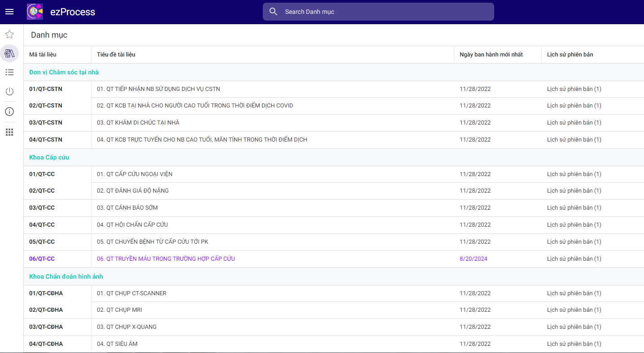Image resolution: width=644 pixels, height=353 pixels.
Task: Collapse the Đơn vị Chăm sóc tại nhà group
Action: coord(64,72)
